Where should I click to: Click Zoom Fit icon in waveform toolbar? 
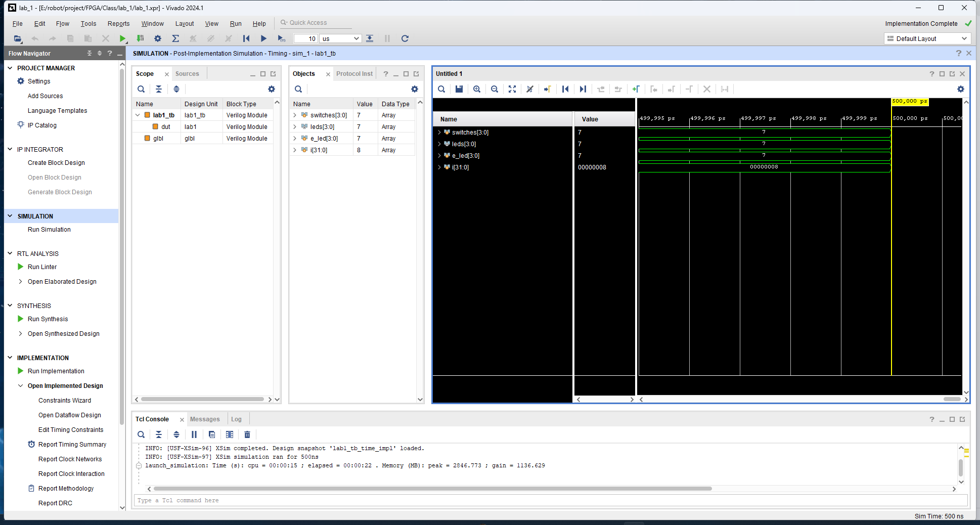(x=512, y=89)
